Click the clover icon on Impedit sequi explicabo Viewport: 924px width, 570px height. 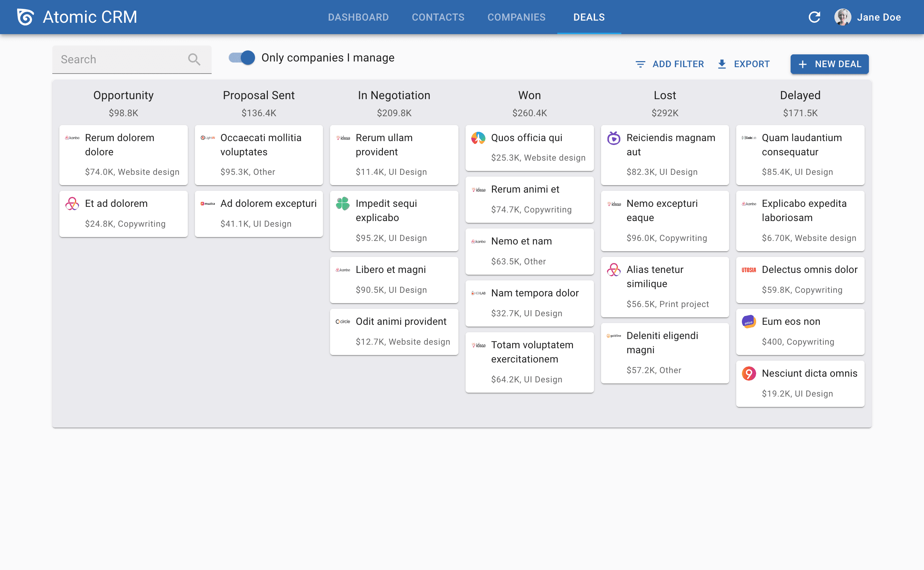coord(342,204)
